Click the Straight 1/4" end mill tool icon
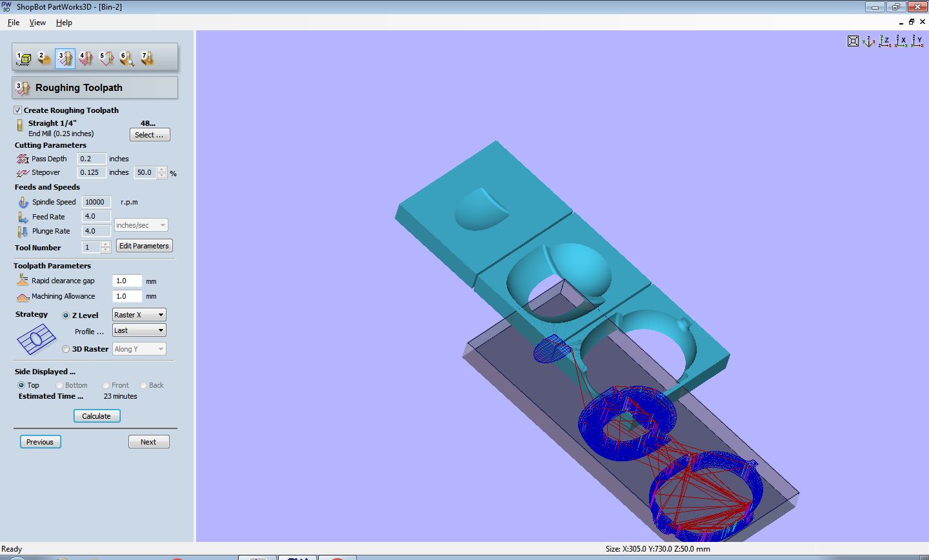929x560 pixels. tap(20, 125)
